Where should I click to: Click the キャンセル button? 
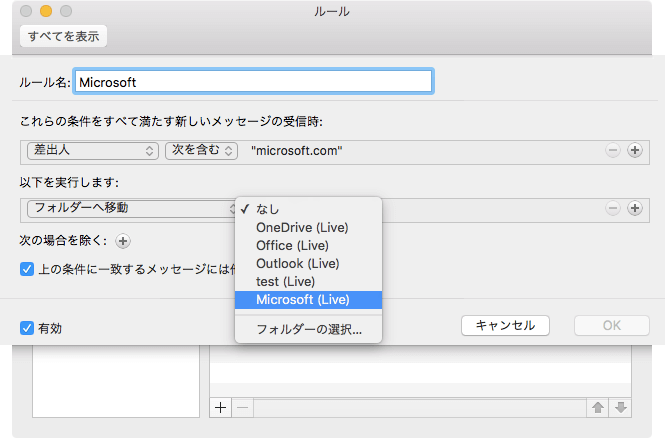click(x=505, y=326)
